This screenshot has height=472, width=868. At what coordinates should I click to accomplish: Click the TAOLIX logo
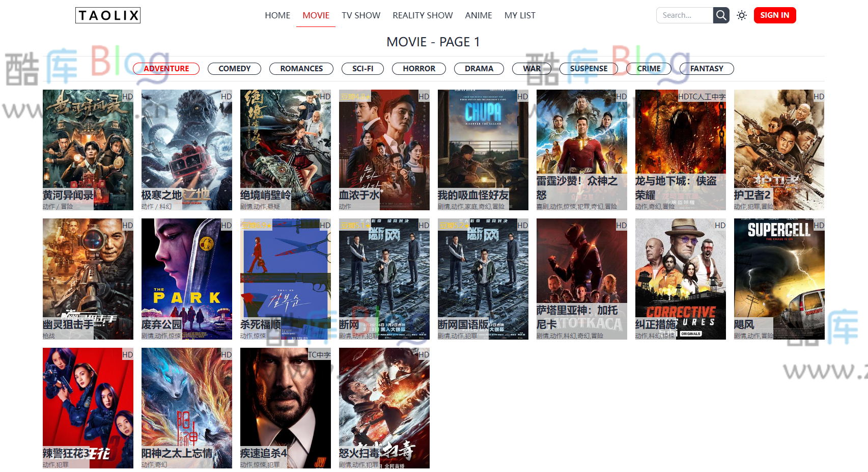coord(108,15)
